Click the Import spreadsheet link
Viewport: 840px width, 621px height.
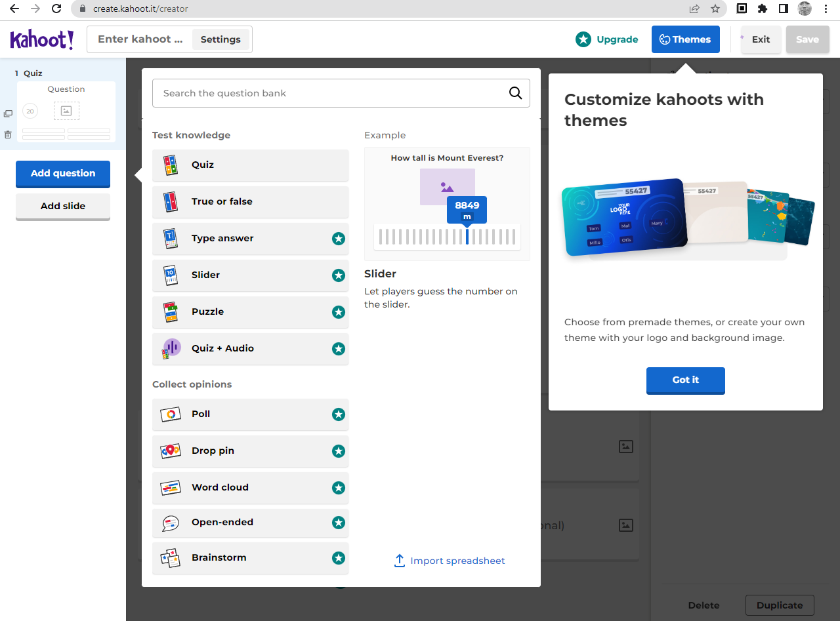pyautogui.click(x=450, y=561)
